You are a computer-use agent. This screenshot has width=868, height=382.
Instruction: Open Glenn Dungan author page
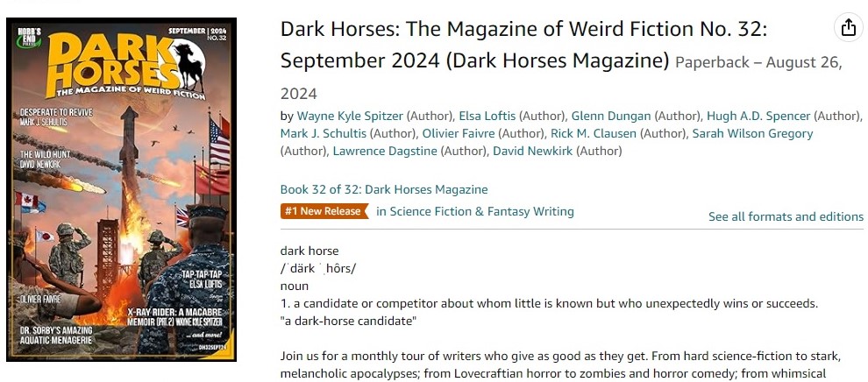[x=611, y=116]
